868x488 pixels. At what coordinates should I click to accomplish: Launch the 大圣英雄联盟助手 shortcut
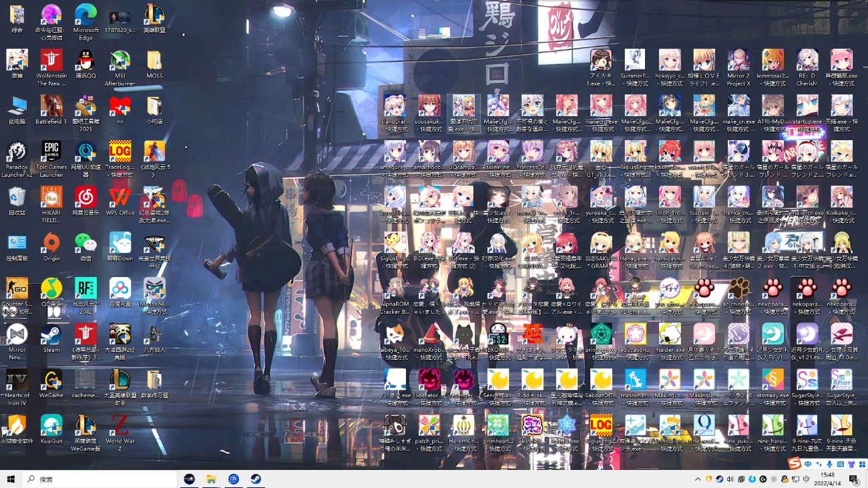pos(120,386)
